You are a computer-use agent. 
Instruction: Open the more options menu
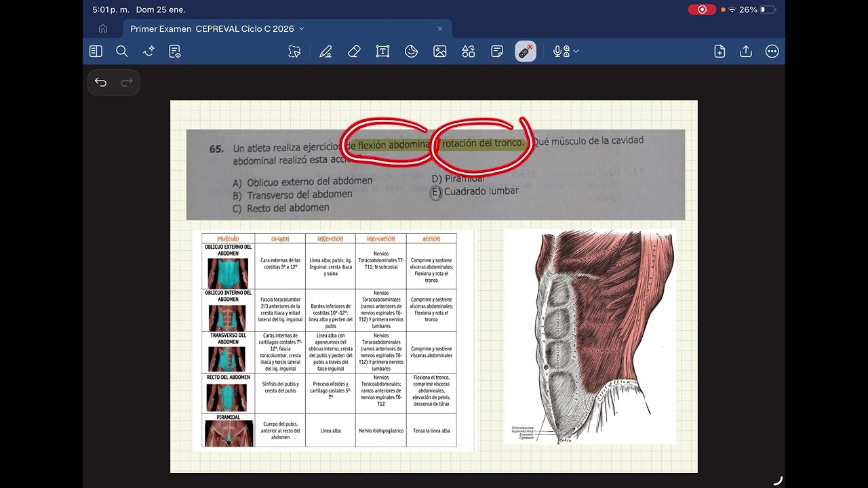[x=772, y=52]
